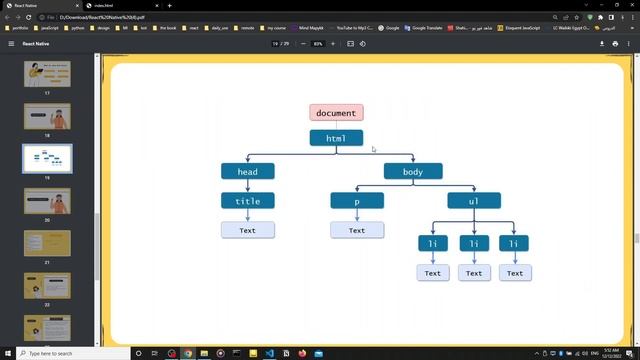640x360 pixels.
Task: Select the page 21 thumbnail
Action: click(x=47, y=243)
